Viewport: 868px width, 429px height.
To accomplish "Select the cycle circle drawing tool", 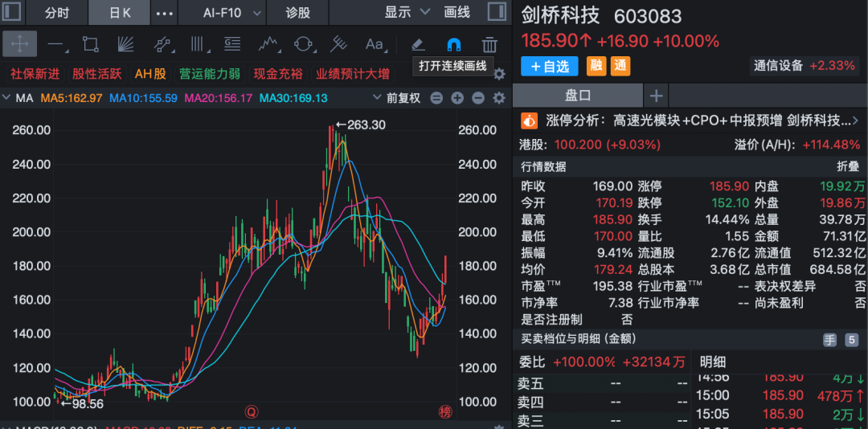I will [303, 43].
